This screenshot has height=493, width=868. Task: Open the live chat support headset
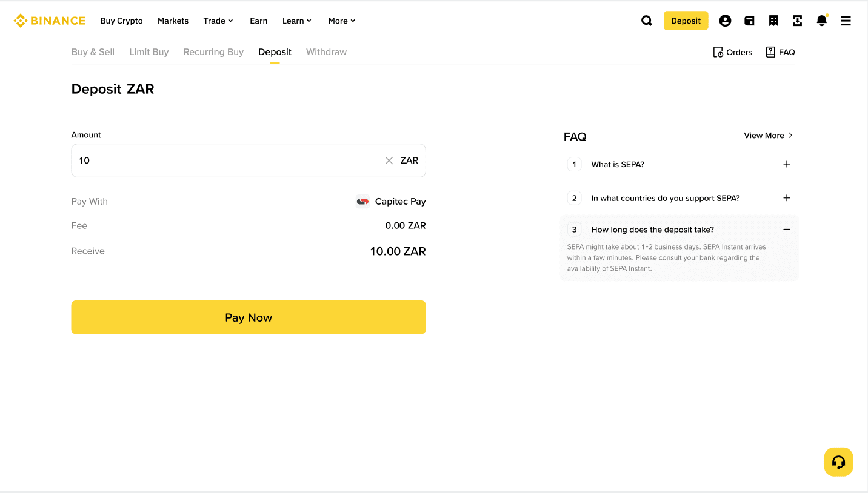(x=838, y=462)
